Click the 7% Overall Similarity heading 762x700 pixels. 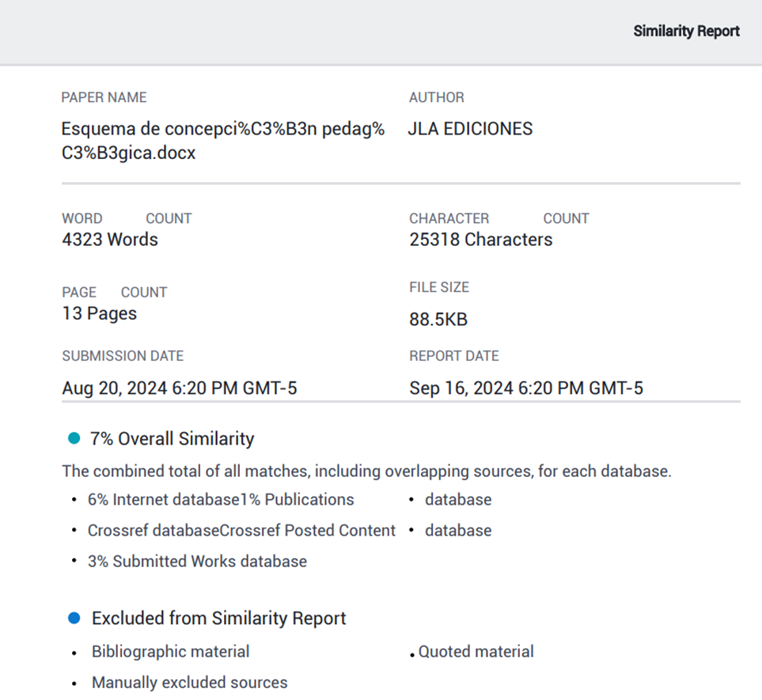[172, 439]
